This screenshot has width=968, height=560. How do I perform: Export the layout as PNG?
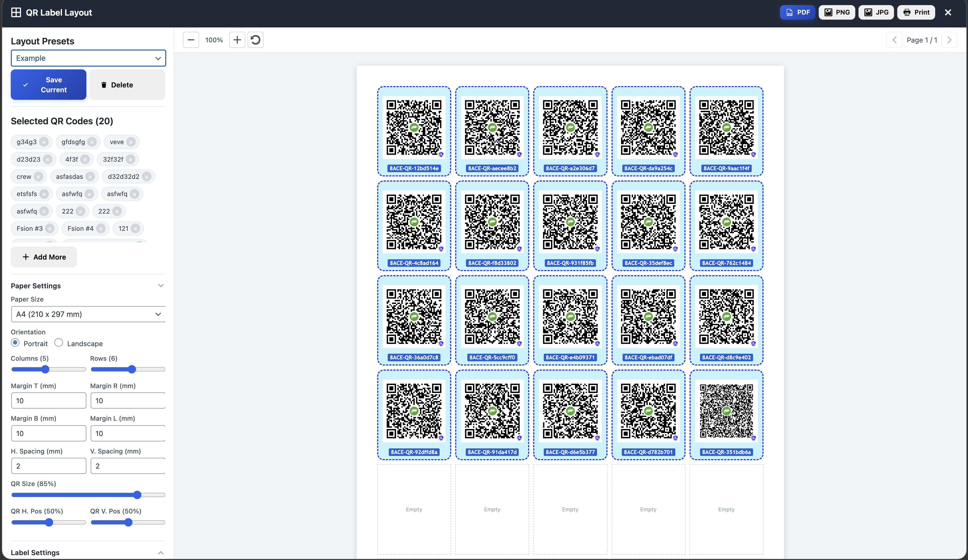click(837, 12)
